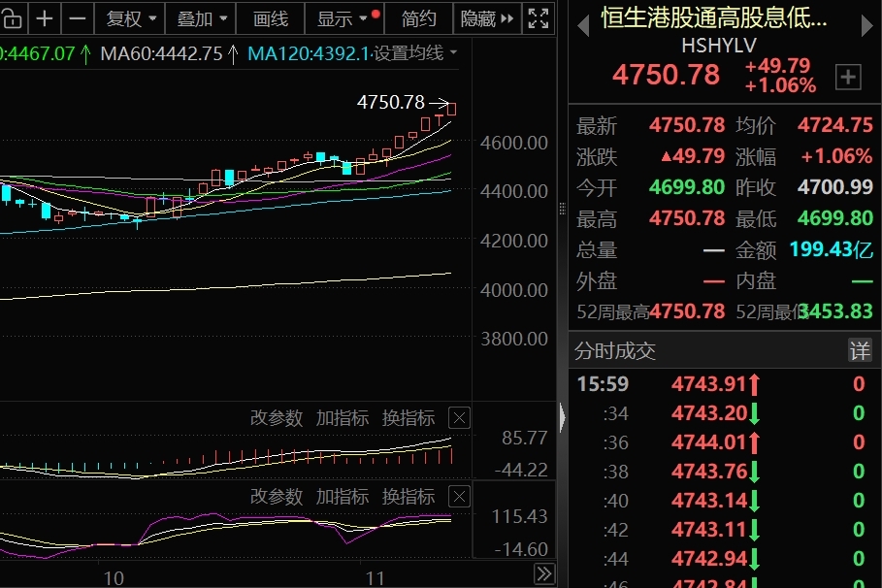The height and width of the screenshot is (588, 882).
Task: Click the 恒生港股通高股息低 title
Action: (x=714, y=18)
